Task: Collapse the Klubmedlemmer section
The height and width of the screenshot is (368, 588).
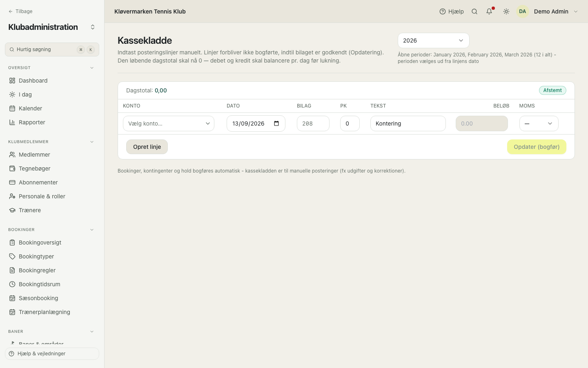Action: click(x=92, y=142)
